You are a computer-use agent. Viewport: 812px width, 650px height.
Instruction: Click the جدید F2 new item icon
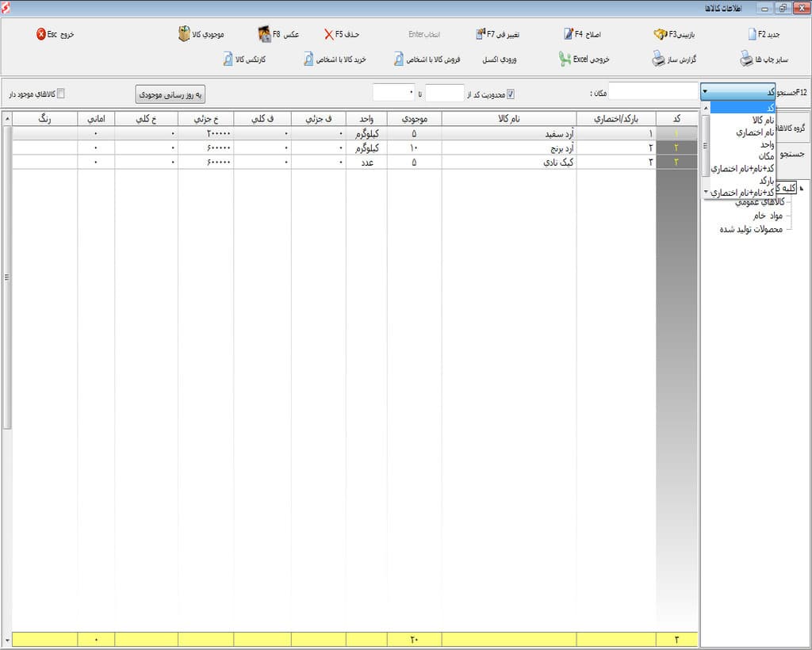pyautogui.click(x=753, y=35)
